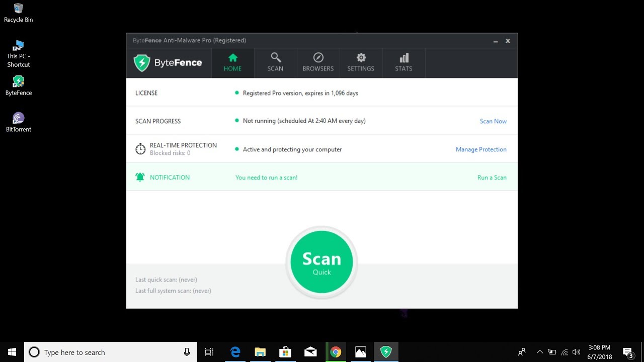Select the This PC shortcut icon
Viewport: 644px width, 362px height.
19,54
